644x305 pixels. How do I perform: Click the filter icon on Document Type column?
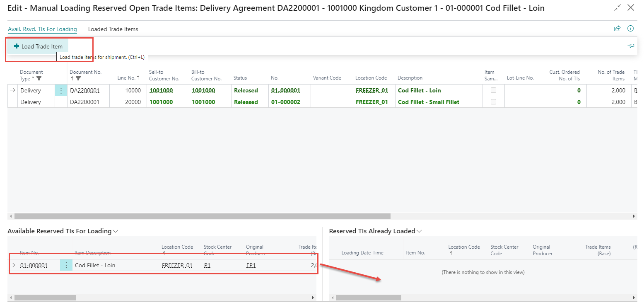click(x=39, y=78)
